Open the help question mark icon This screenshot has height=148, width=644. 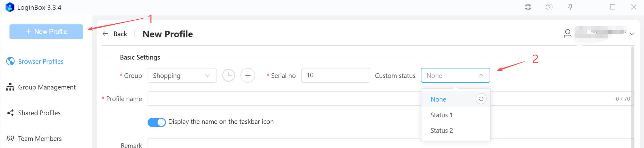(549, 7)
